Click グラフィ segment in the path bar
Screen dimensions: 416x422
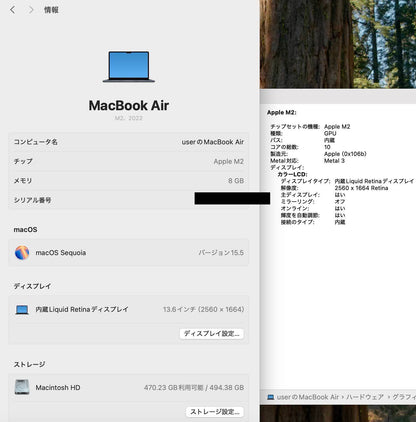[x=404, y=397]
